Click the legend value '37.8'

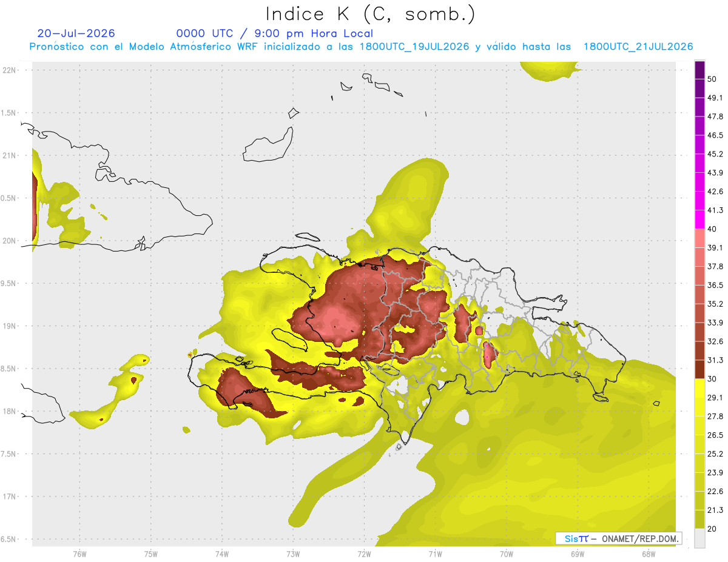tap(715, 266)
